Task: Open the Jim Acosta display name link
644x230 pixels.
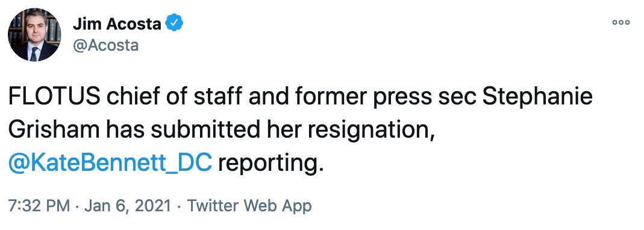Action: pos(117,24)
